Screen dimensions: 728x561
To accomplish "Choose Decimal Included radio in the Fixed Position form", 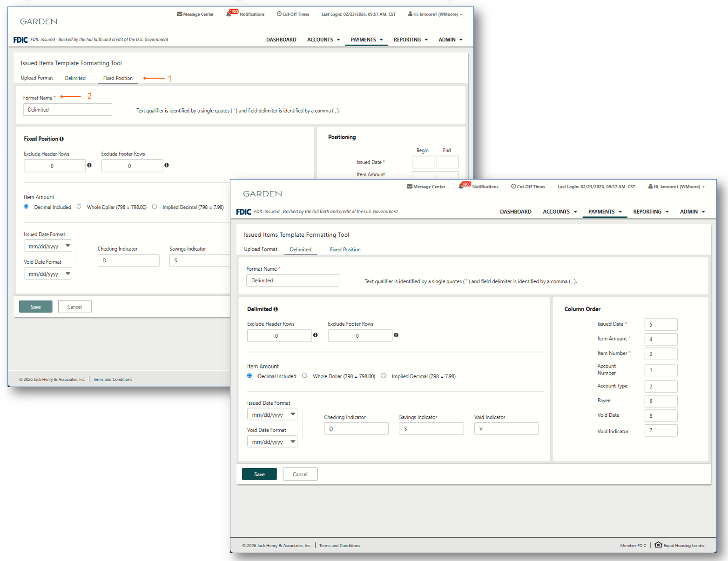I will pyautogui.click(x=27, y=207).
